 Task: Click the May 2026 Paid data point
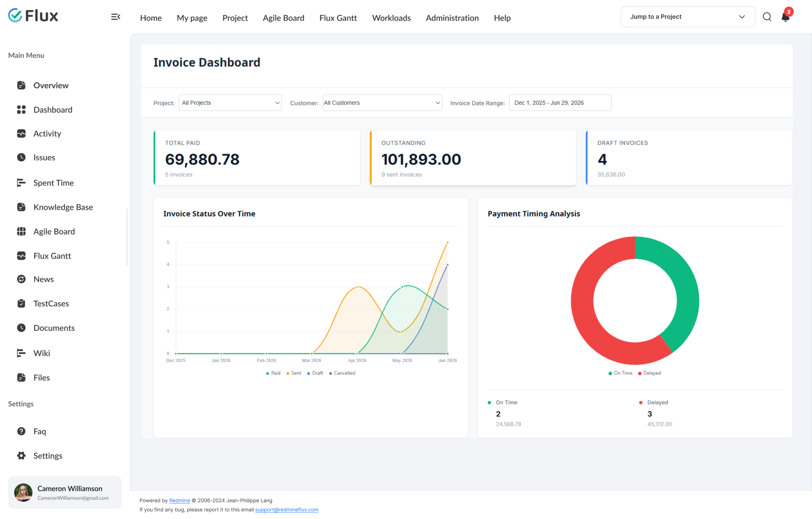(402, 287)
